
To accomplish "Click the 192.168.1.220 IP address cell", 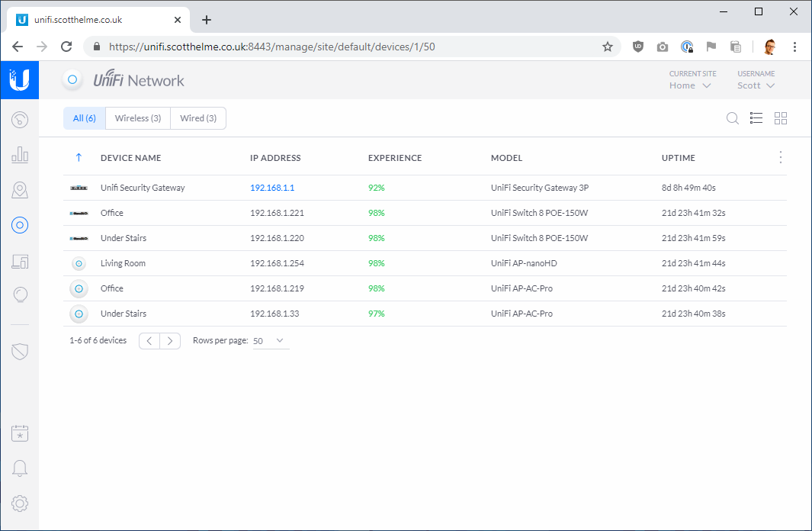I will point(277,238).
